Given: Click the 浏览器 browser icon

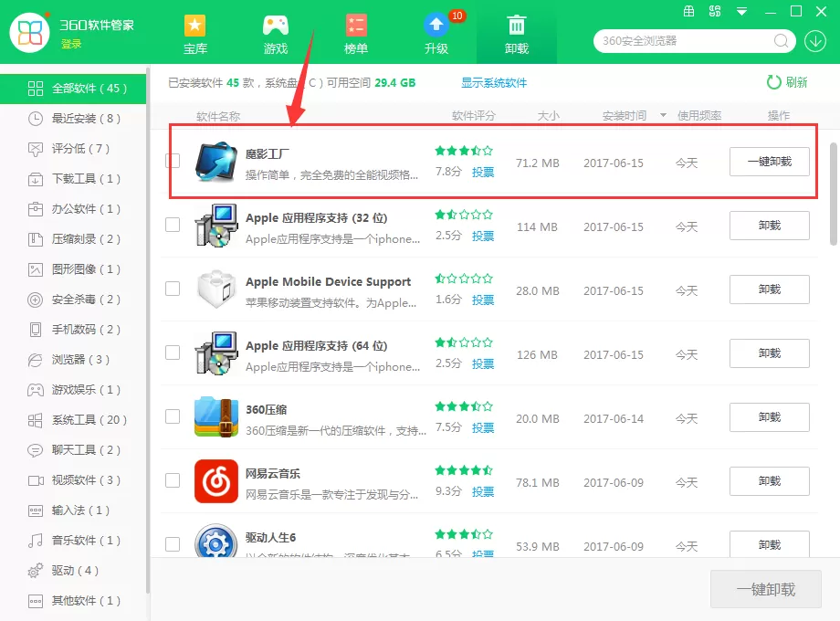Looking at the screenshot, I should click(36, 360).
